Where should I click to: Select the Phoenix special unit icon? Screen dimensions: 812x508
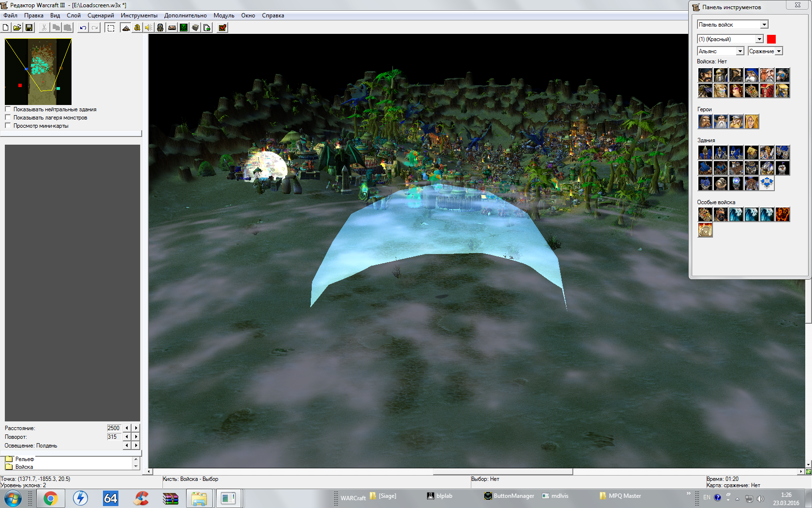(783, 214)
